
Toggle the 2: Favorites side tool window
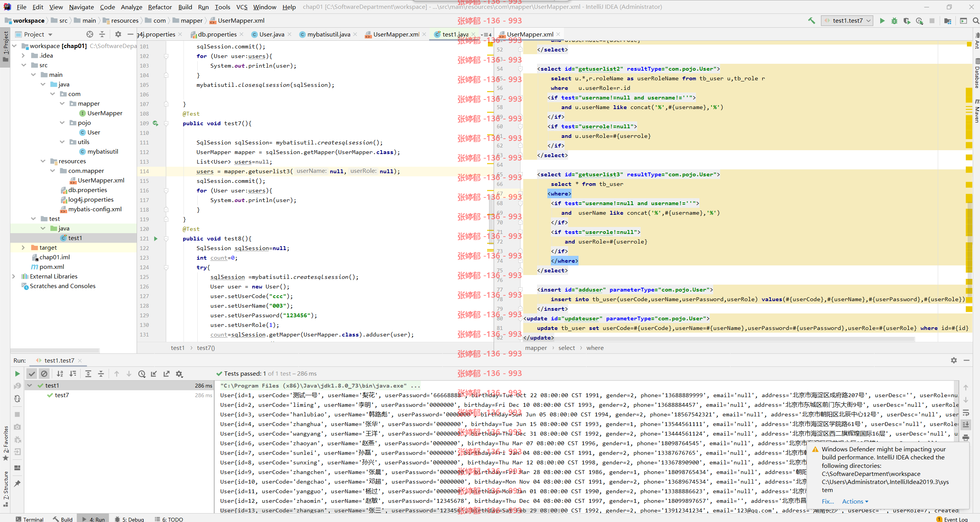pos(5,443)
